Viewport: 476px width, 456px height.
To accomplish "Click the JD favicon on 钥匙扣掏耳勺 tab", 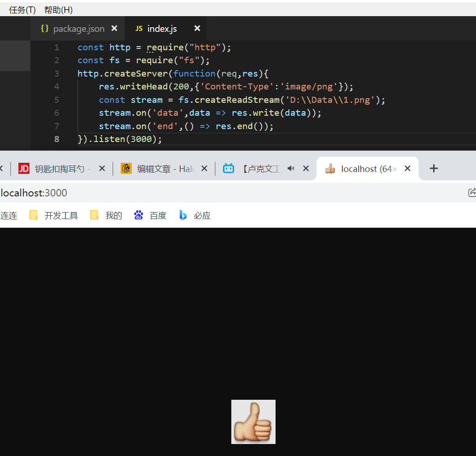I will pos(24,169).
